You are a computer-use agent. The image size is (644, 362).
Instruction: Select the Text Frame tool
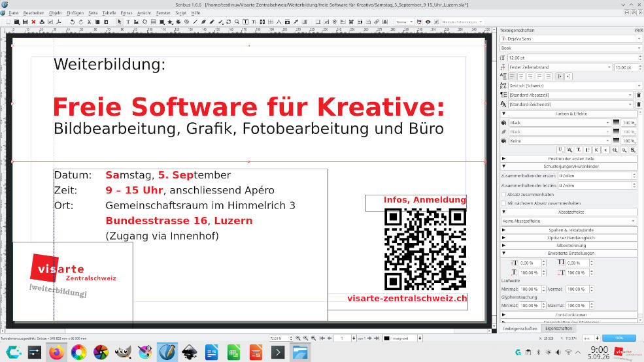pyautogui.click(x=128, y=22)
